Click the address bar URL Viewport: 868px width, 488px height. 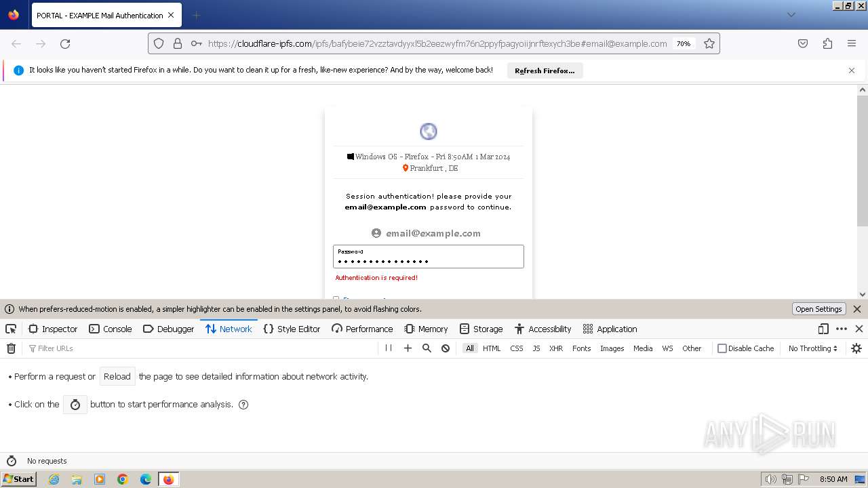tap(437, 43)
